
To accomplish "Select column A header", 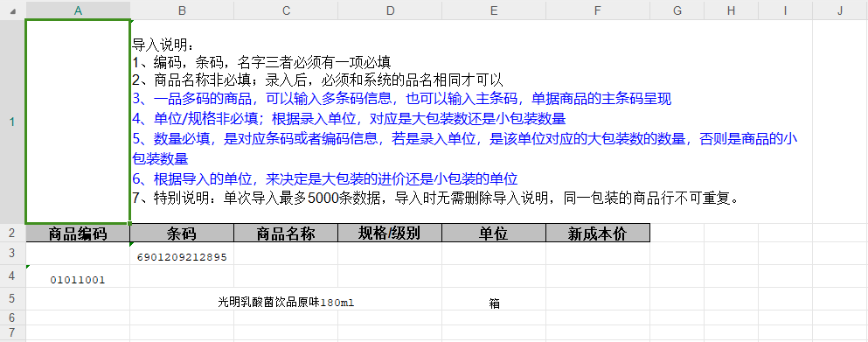I will pyautogui.click(x=78, y=10).
